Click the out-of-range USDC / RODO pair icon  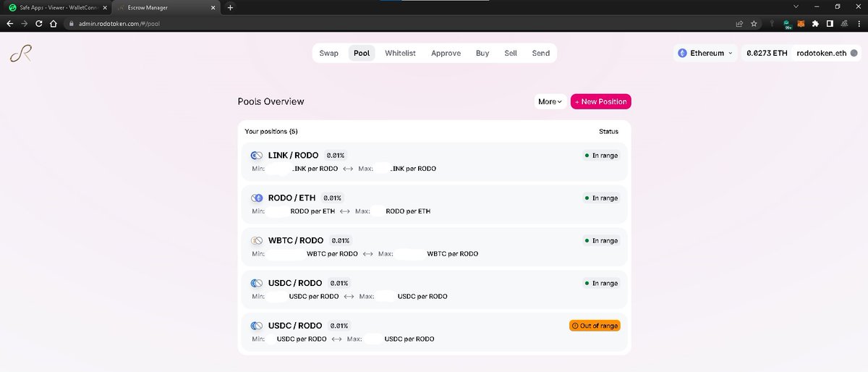coord(255,326)
